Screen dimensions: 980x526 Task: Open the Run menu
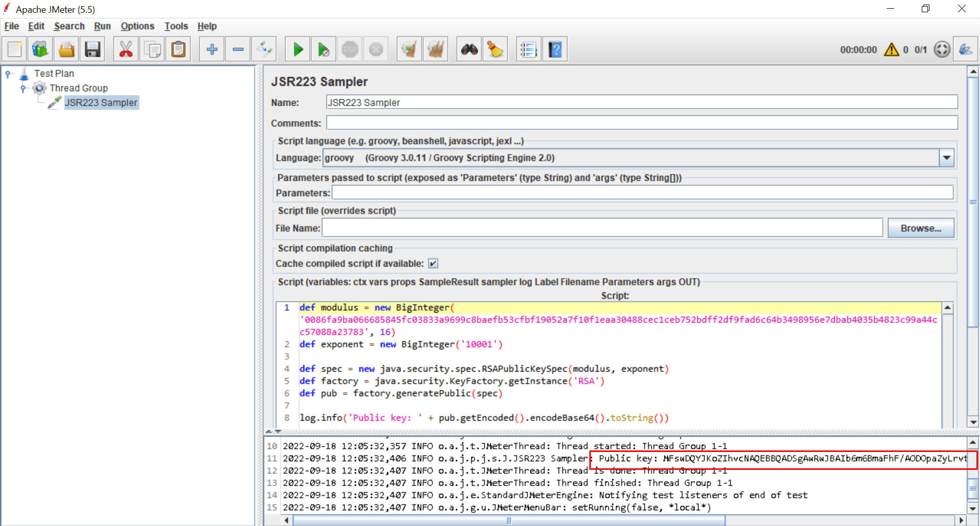coord(103,26)
